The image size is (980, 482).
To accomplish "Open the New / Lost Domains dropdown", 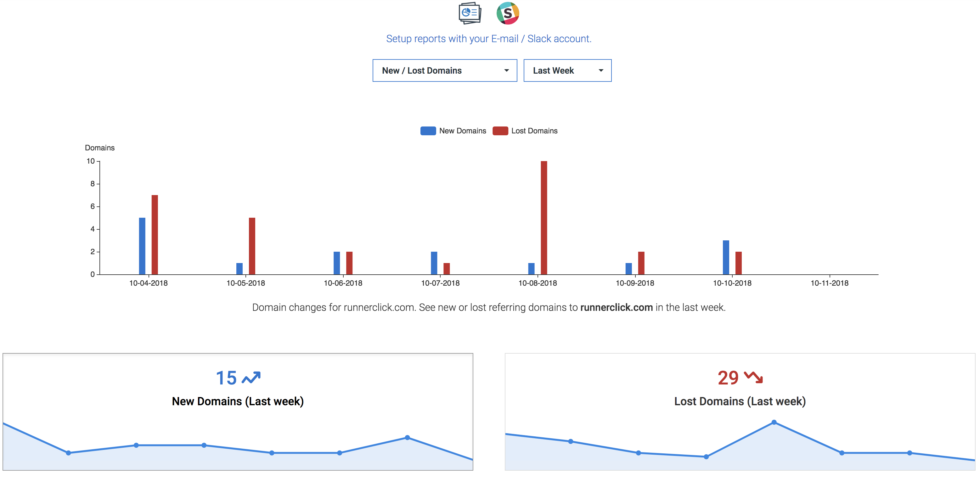I will [444, 70].
